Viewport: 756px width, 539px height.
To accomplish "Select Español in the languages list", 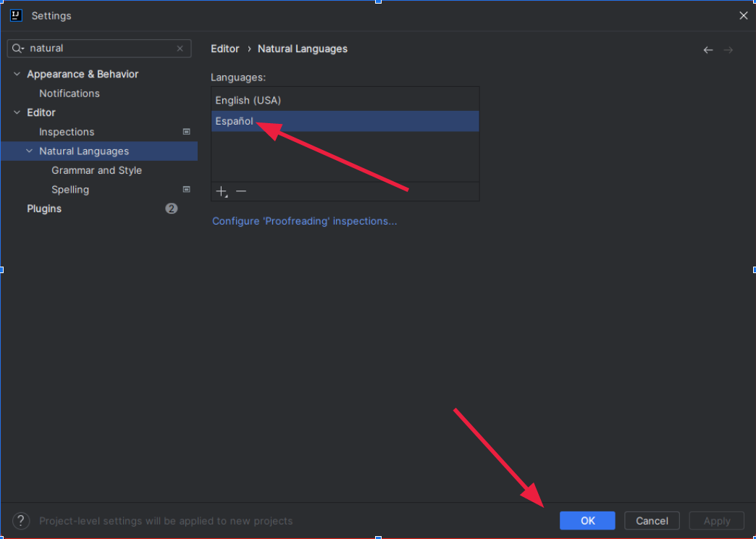I will 235,121.
